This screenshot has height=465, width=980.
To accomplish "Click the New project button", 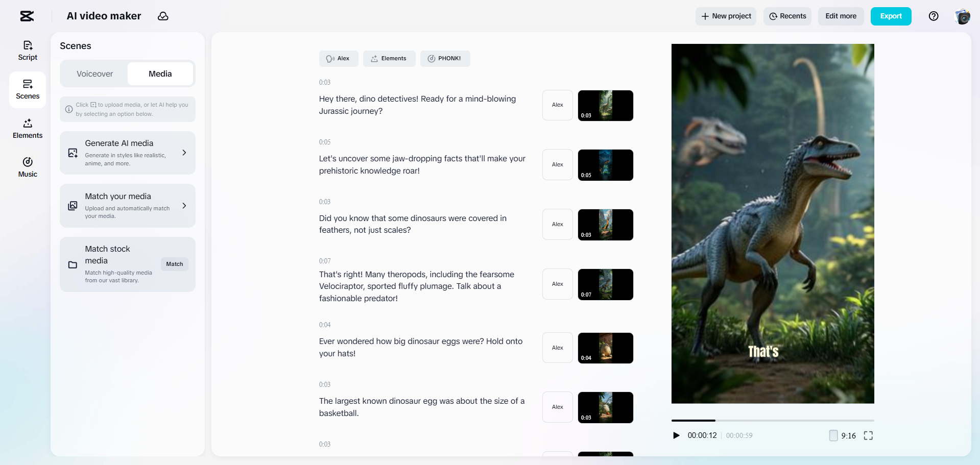I will pos(726,16).
